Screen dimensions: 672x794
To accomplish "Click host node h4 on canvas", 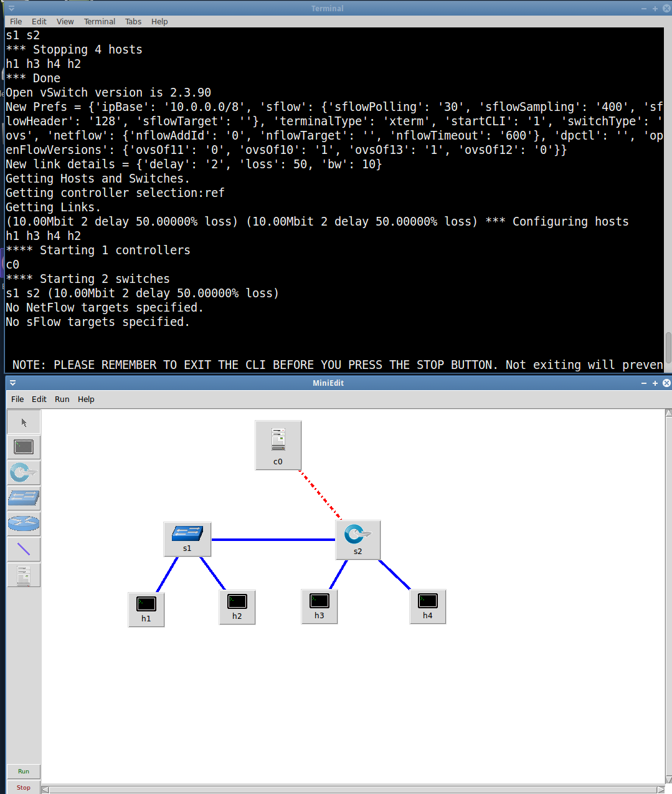I will coord(428,606).
